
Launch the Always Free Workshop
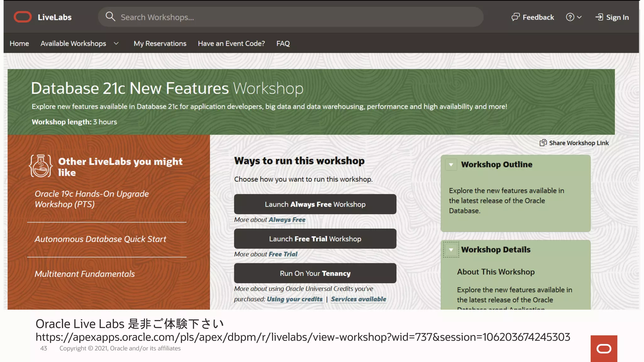315,204
